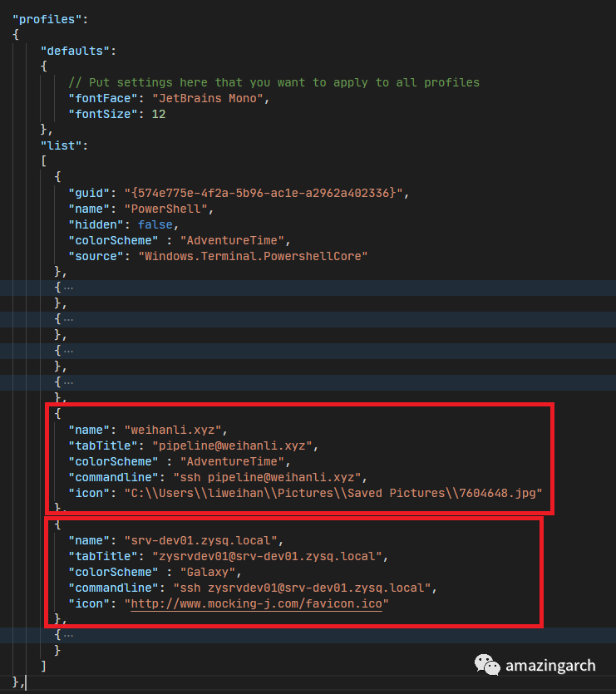Image resolution: width=616 pixels, height=694 pixels.
Task: Click the "pipeline@weihanli.xyz" tabTitle value
Action: pyautogui.click(x=232, y=445)
